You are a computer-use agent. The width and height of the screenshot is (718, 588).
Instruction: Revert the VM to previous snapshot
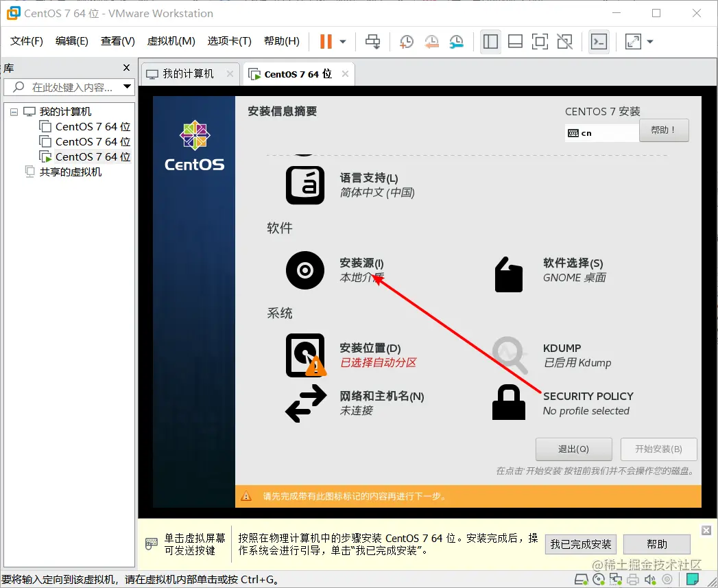click(431, 42)
